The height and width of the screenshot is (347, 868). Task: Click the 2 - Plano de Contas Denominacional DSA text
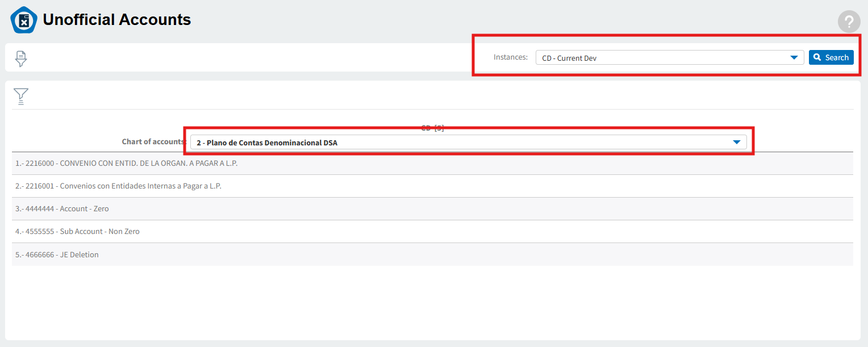tap(267, 143)
